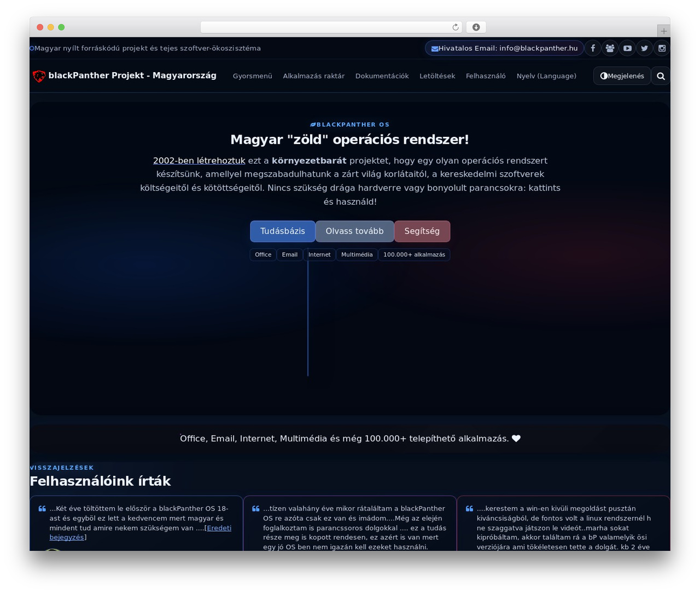Click Hivatalos Email info@blackpanther.hu pill
Screen dimensions: 700x593
[504, 48]
